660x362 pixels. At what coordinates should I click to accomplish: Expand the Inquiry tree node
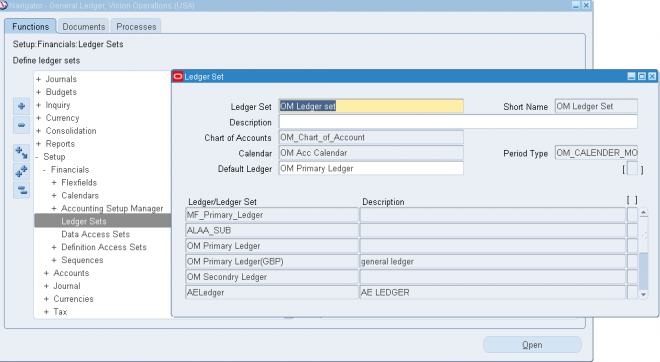pyautogui.click(x=38, y=105)
